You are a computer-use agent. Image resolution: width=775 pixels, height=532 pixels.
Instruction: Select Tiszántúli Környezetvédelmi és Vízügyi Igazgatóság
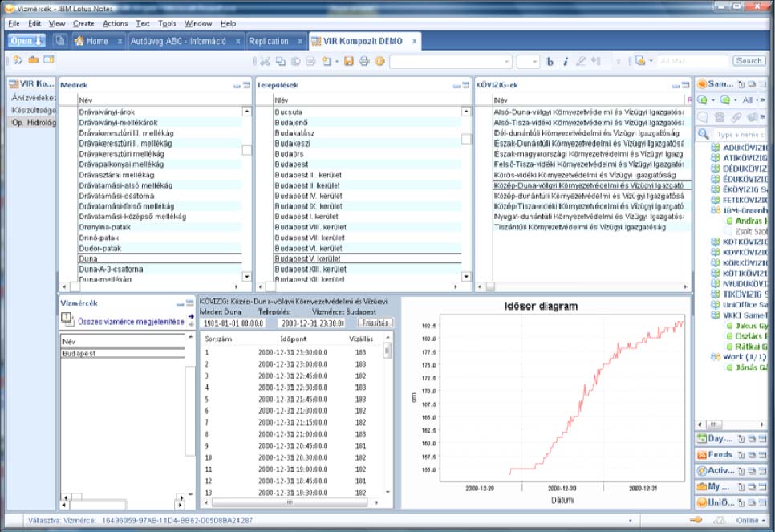591,227
